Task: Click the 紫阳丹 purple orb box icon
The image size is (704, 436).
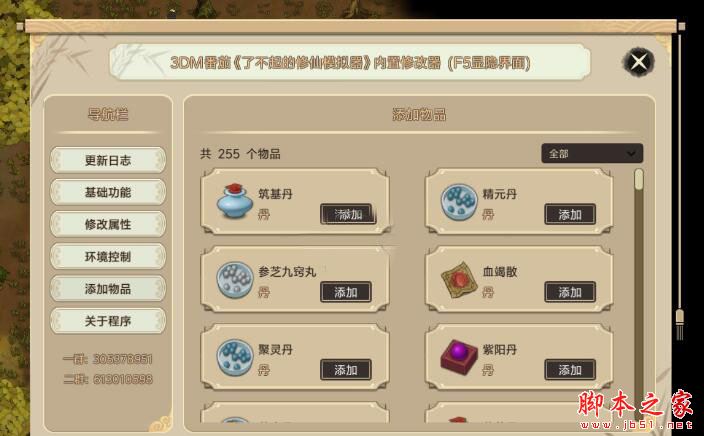Action: point(458,357)
